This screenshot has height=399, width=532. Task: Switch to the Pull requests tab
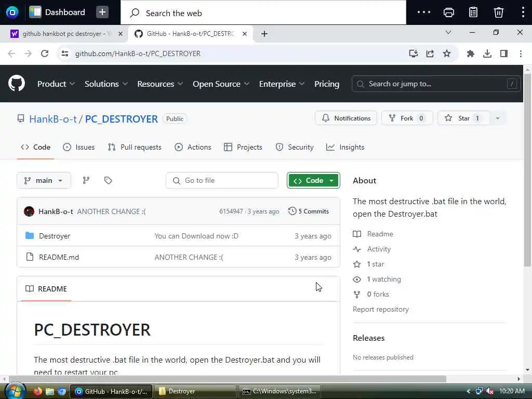135,147
